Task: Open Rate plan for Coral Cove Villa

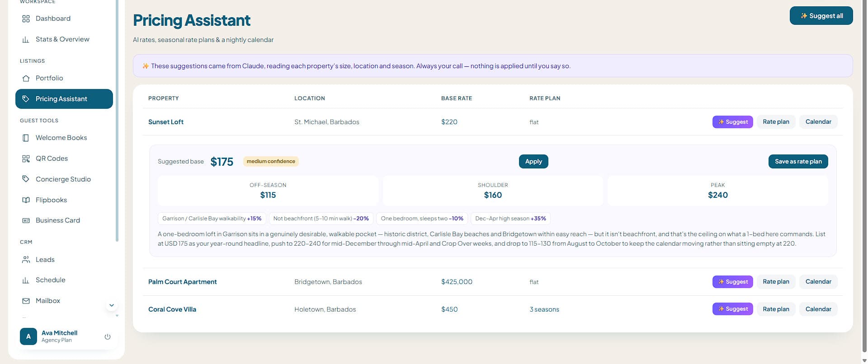Action: click(x=776, y=309)
